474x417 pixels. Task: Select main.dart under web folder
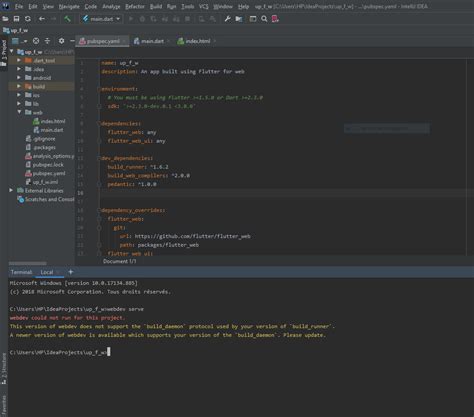click(48, 130)
